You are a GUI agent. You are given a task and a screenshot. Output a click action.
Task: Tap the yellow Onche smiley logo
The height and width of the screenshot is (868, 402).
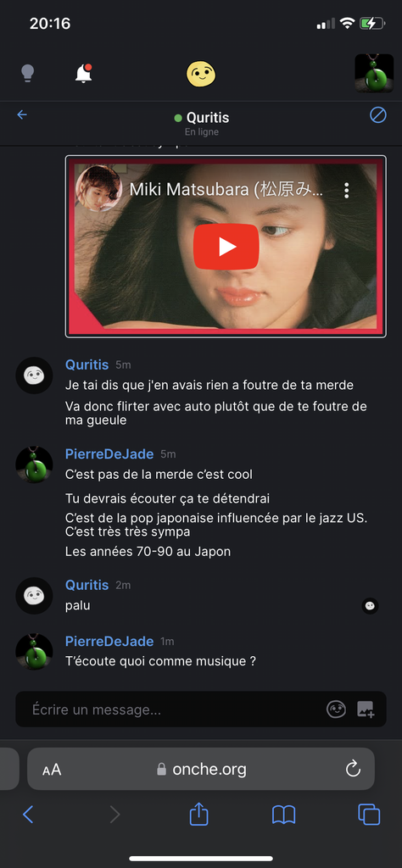[200, 74]
